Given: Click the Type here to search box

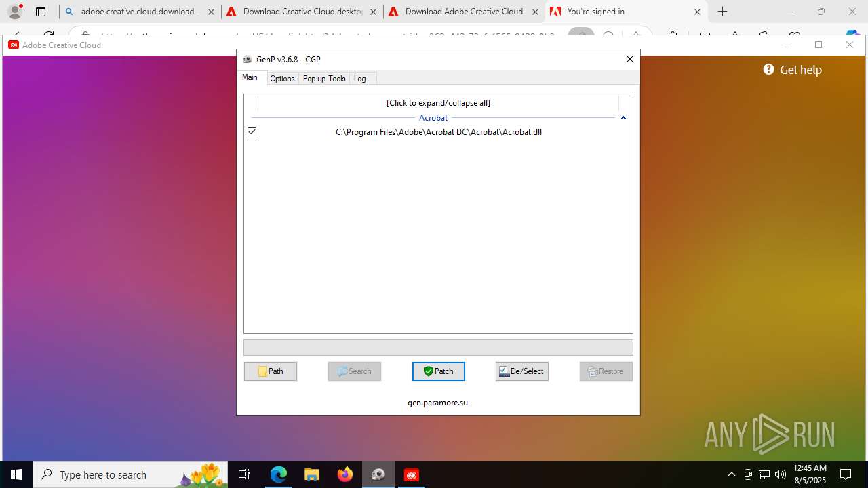Looking at the screenshot, I should coord(132,474).
